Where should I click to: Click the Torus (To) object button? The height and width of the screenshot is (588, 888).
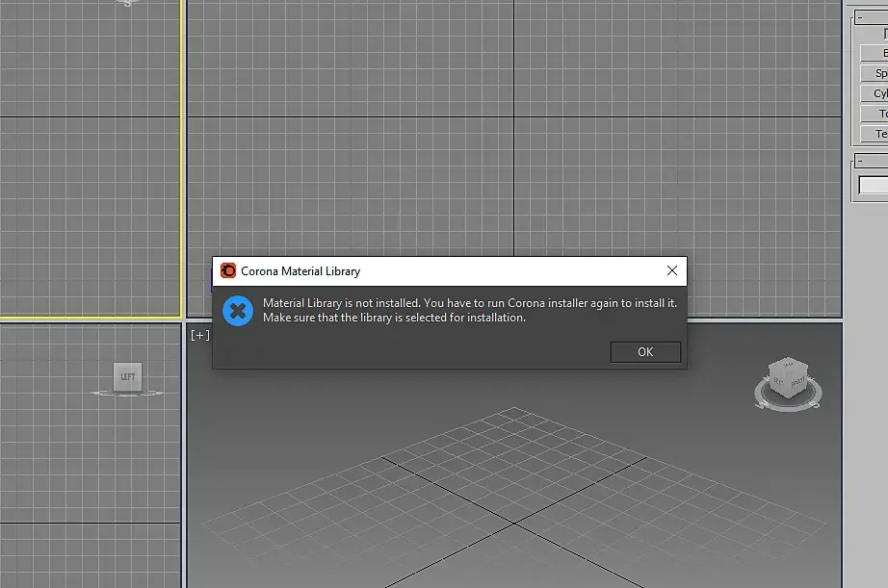875,114
